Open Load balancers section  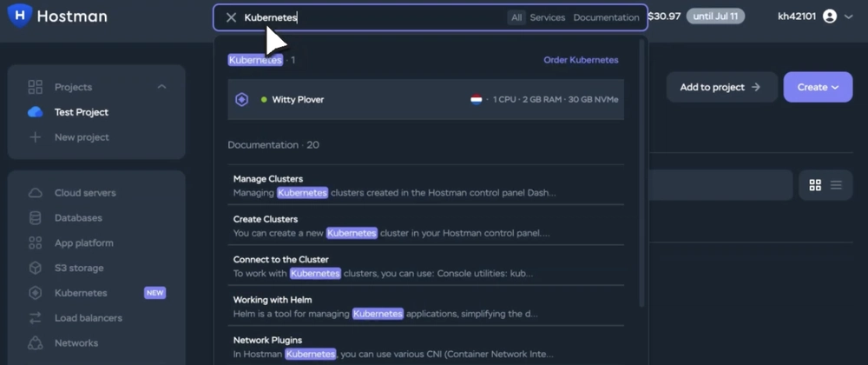pos(89,318)
